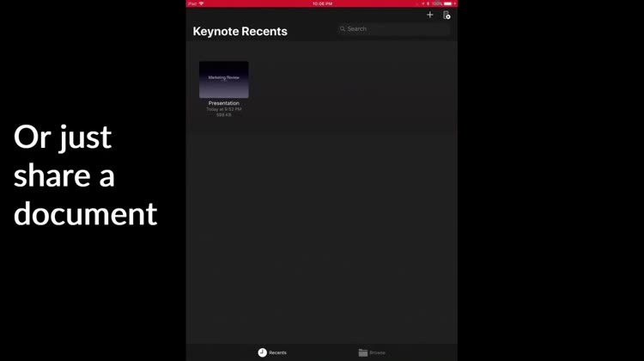Click the 'Today at 9:52 PM' date text
Image resolution: width=644 pixels, height=361 pixels.
[224, 109]
